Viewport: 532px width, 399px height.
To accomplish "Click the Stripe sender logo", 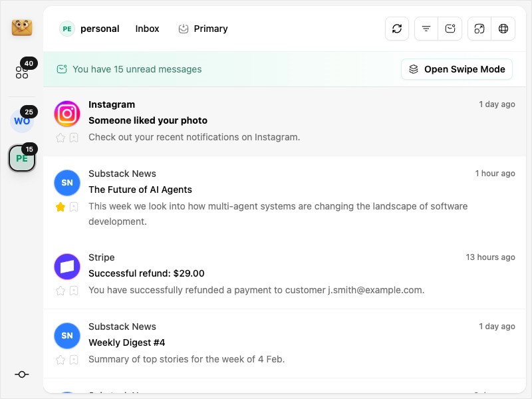I will pyautogui.click(x=67, y=267).
